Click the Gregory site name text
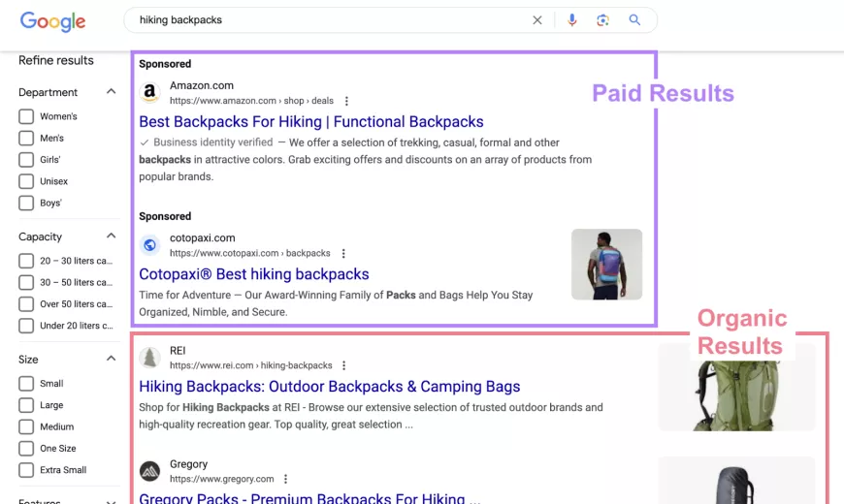This screenshot has height=504, width=844. point(188,464)
